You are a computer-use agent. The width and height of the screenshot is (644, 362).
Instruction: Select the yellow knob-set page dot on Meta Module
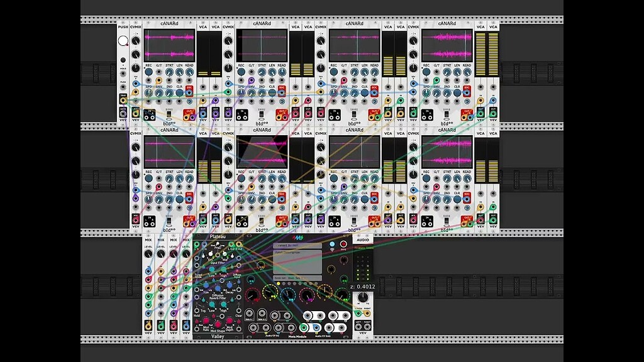278,283
